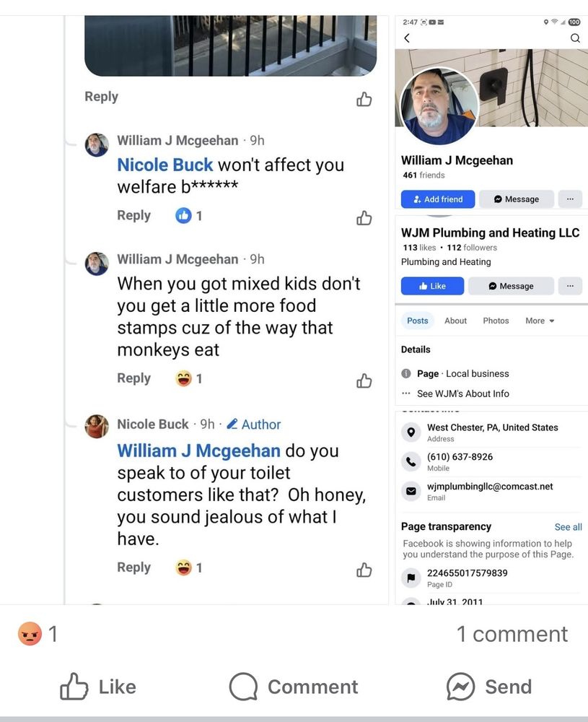Open the William J Mcgeehan profile picture
Screen dimensions: 588x722
coord(439,106)
